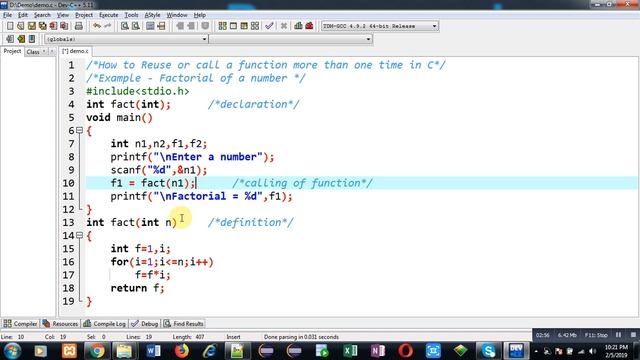640x360 pixels.
Task: Open Excel from the taskbar
Action: click(350, 351)
